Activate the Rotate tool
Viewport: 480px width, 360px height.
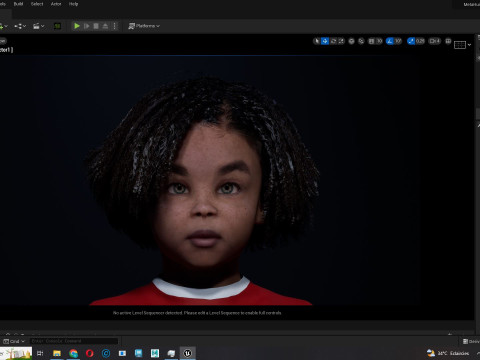pyautogui.click(x=333, y=41)
